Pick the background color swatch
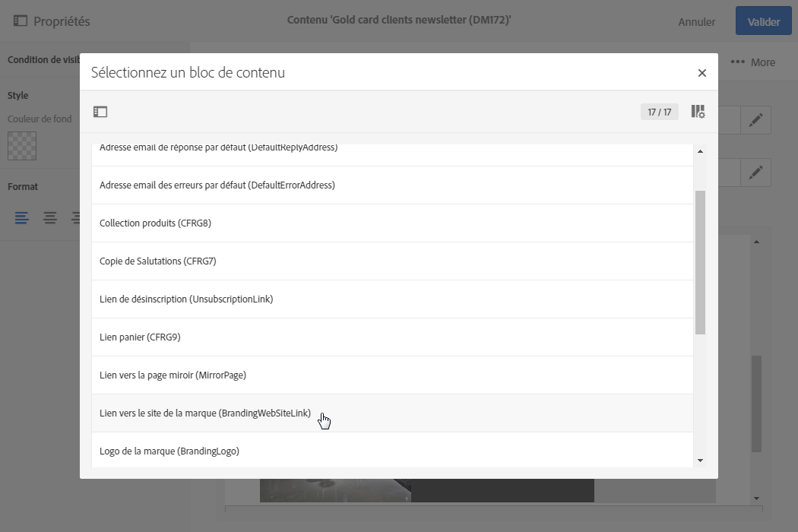Screen dimensions: 798x532 [x=22, y=146]
